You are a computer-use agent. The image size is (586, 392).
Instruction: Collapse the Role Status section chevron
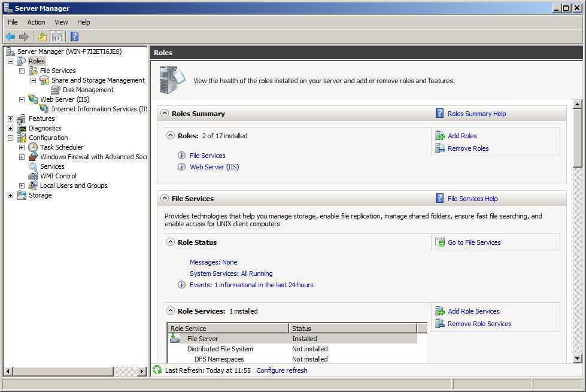pos(171,242)
